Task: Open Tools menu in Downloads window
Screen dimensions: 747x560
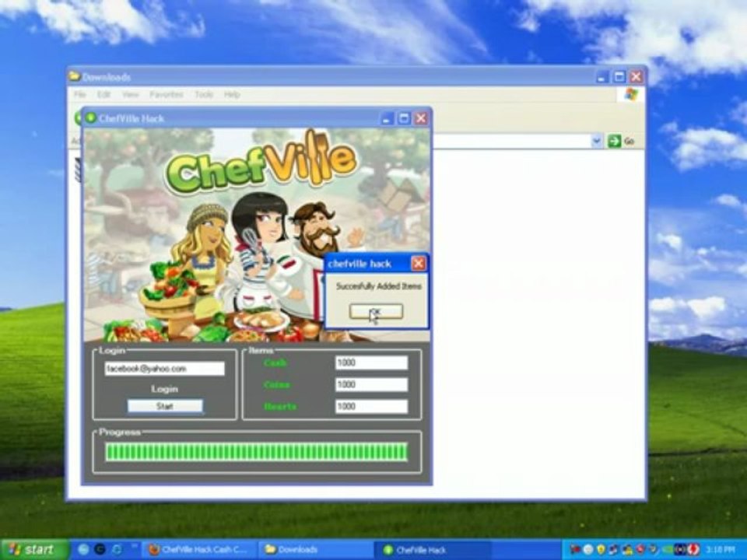Action: click(x=204, y=94)
